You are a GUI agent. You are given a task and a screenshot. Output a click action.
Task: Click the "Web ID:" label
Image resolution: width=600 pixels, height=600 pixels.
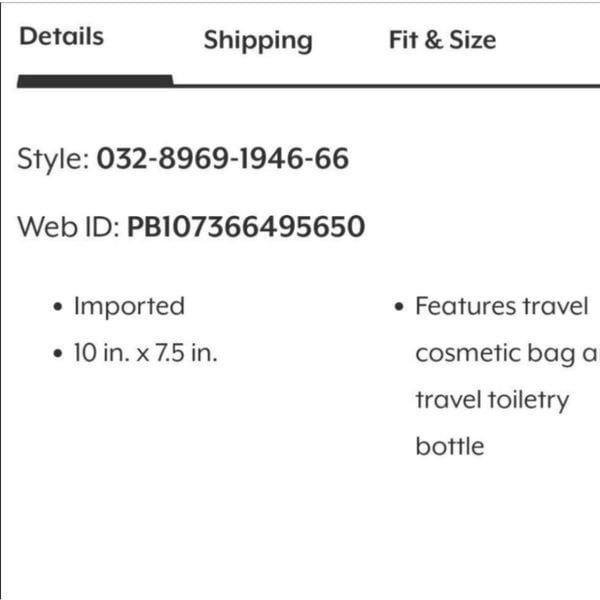click(68, 227)
